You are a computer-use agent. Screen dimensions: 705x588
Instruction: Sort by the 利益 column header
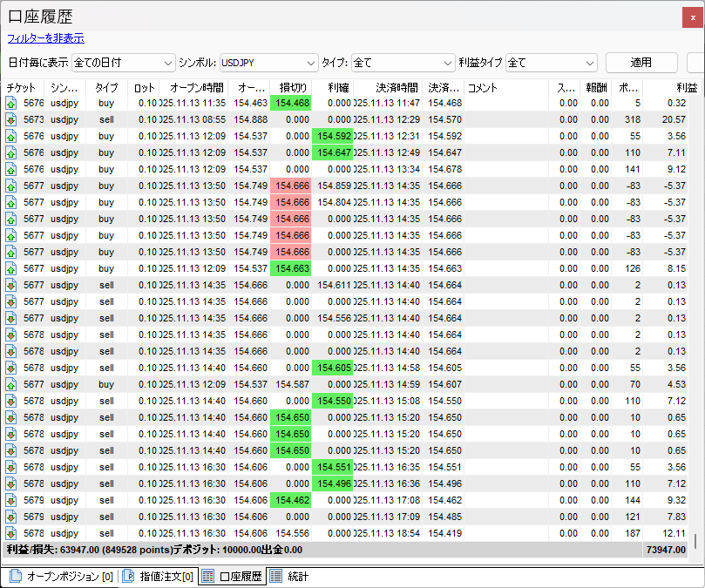pyautogui.click(x=686, y=88)
